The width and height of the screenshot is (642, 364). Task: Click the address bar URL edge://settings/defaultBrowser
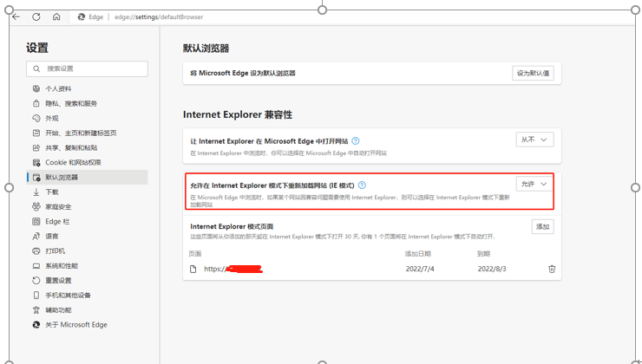point(159,16)
